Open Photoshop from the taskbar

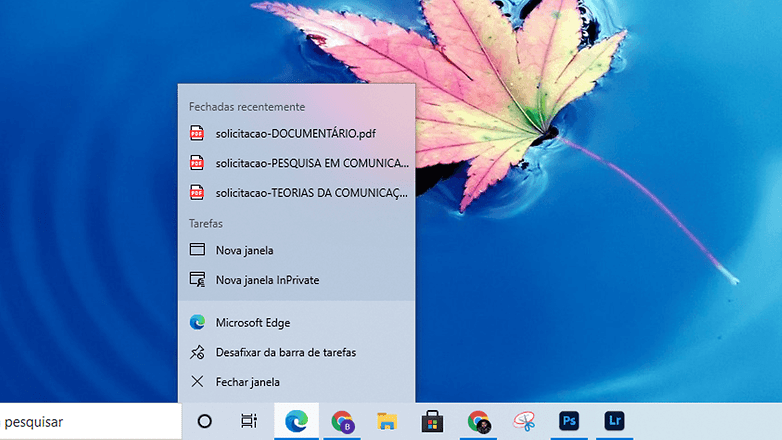(569, 422)
